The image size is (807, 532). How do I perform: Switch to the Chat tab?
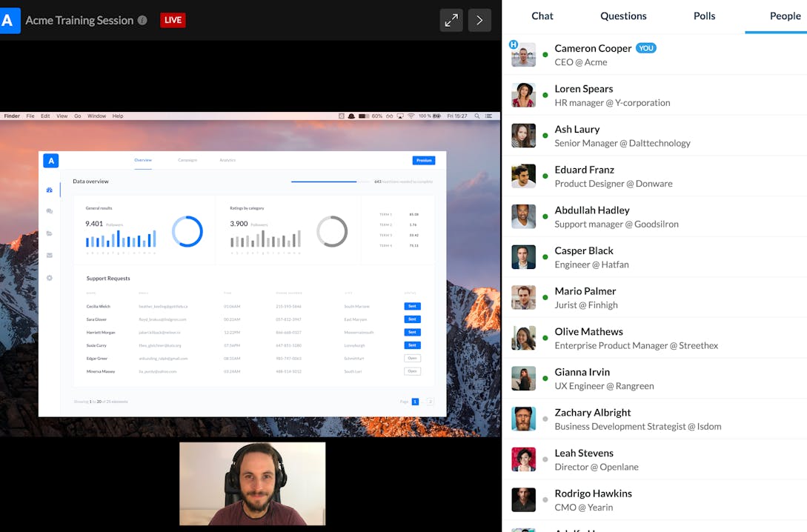pos(542,16)
